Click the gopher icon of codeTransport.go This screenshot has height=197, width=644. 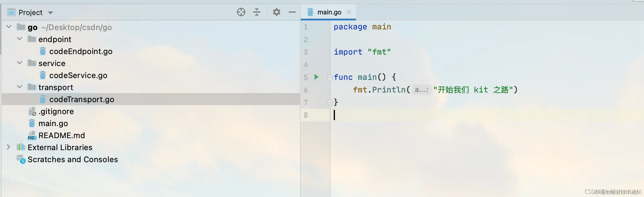click(x=43, y=99)
